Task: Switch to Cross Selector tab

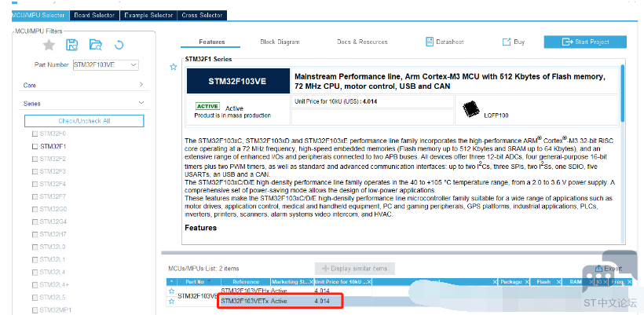Action: 202,15
